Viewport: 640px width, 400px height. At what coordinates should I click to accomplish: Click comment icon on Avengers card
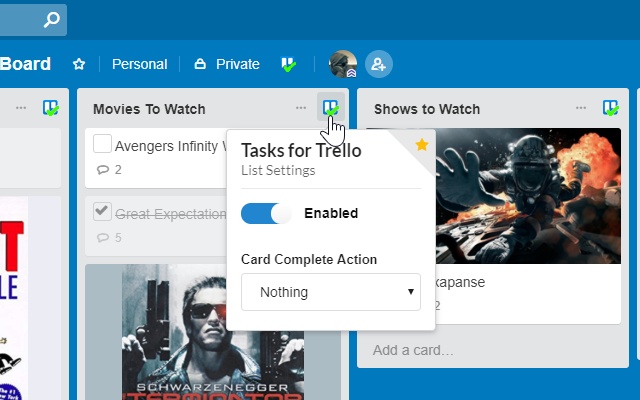pyautogui.click(x=103, y=169)
